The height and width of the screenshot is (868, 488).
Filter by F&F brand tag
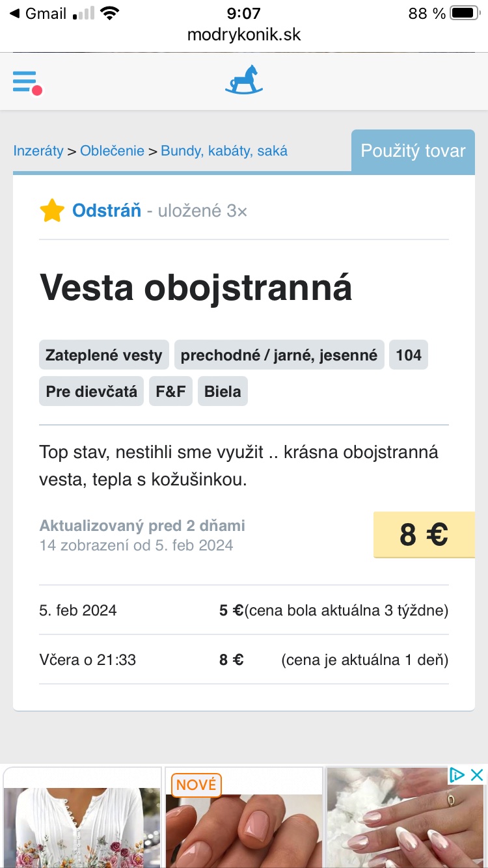tap(170, 392)
